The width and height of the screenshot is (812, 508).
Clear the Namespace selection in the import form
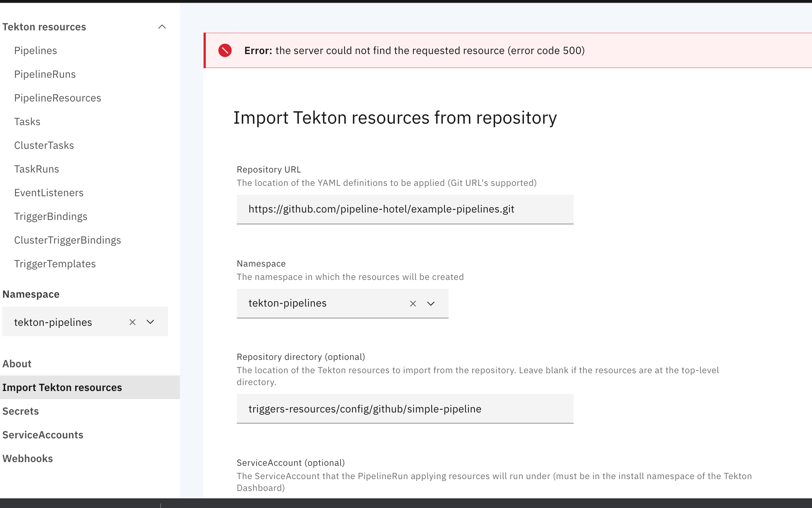point(413,304)
